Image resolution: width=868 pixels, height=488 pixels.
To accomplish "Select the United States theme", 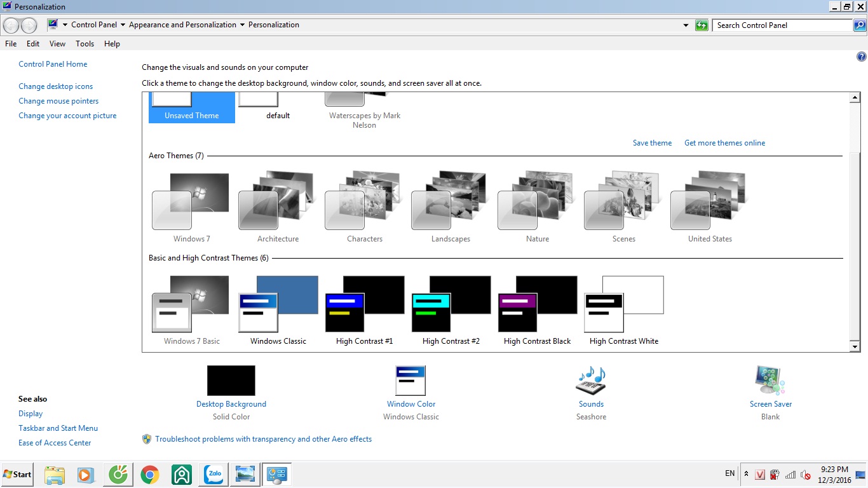I will (x=710, y=208).
